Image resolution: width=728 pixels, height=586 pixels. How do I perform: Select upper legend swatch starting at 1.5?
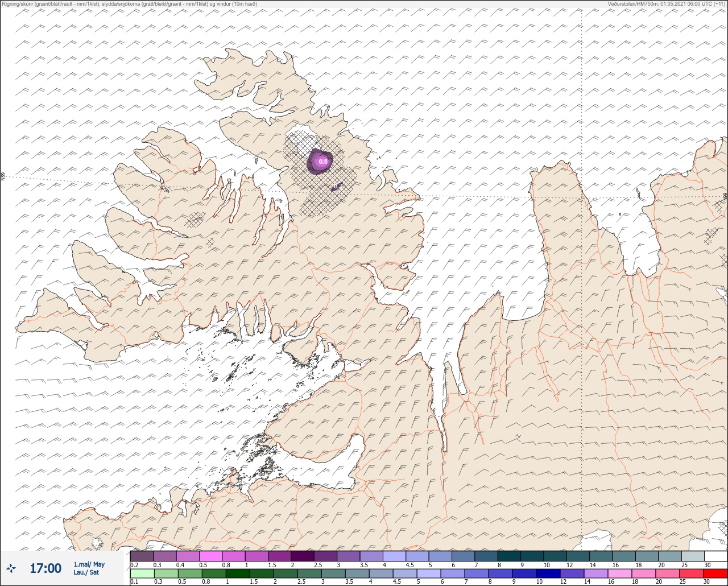coord(279,556)
